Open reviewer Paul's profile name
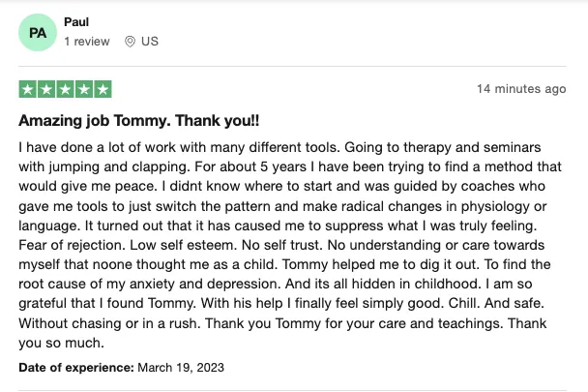588x392 pixels. [76, 21]
